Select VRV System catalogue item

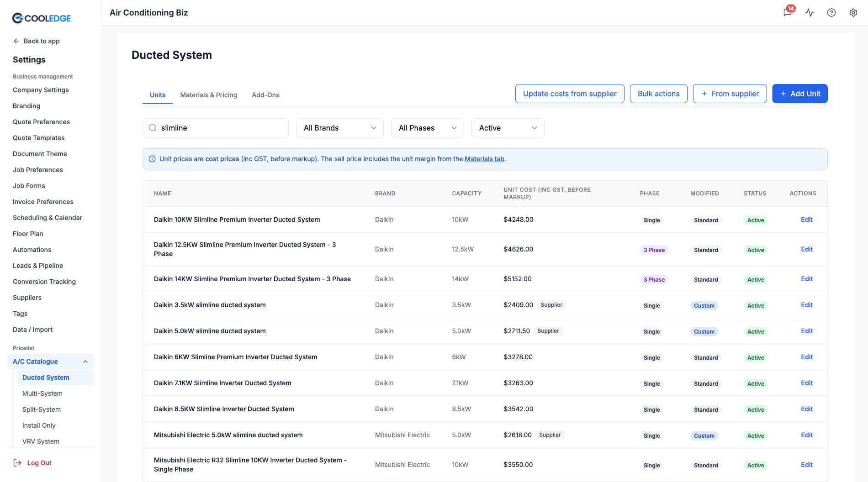(41, 441)
